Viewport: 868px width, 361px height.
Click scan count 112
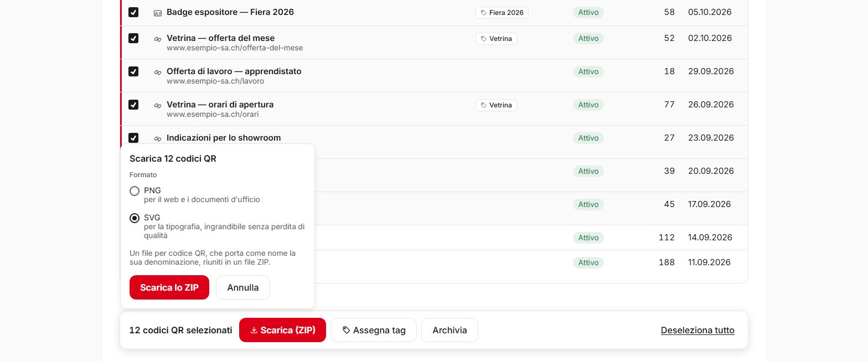coord(666,238)
